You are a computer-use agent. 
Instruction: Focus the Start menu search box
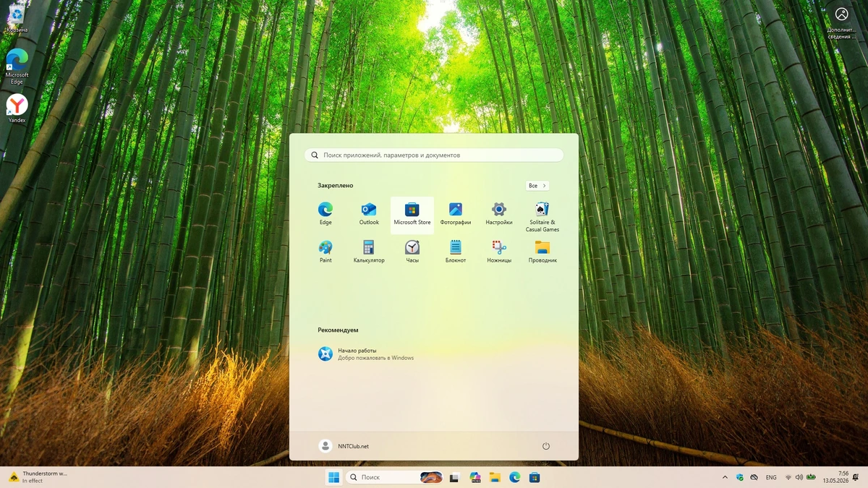click(434, 155)
